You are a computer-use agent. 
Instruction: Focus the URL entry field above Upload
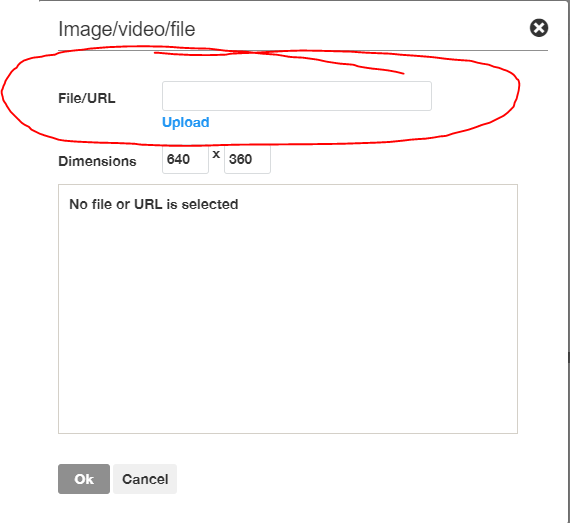297,96
